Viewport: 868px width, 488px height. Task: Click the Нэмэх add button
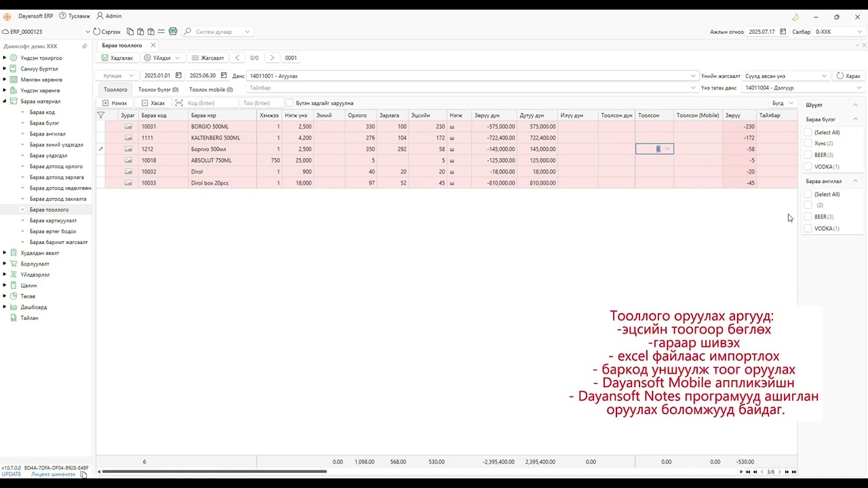[x=115, y=103]
